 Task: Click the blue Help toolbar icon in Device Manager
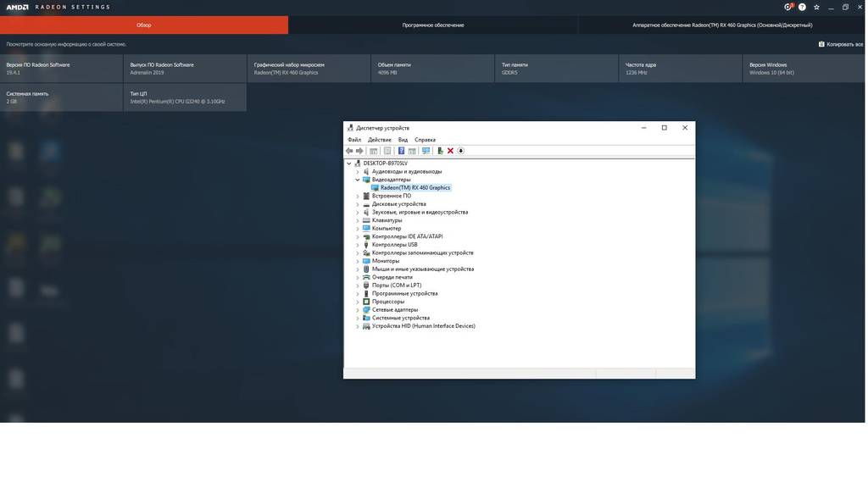401,151
